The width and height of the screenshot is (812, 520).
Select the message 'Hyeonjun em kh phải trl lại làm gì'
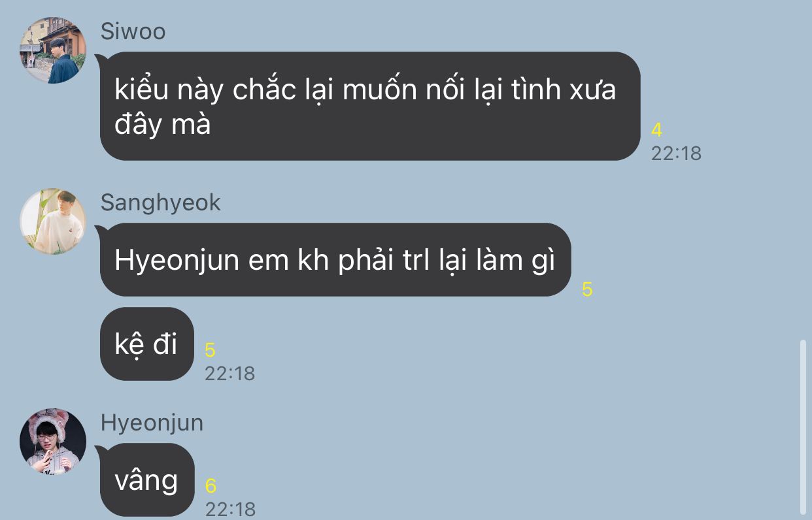coord(335,260)
